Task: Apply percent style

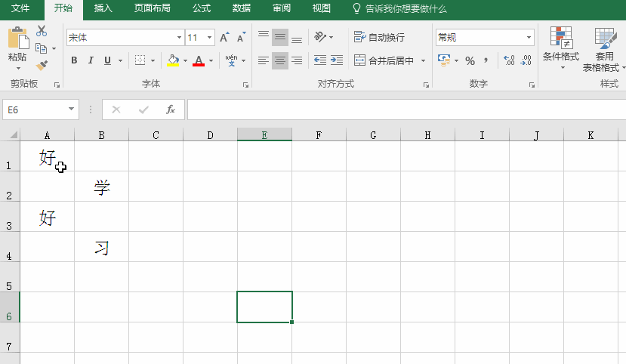Action: [x=470, y=60]
